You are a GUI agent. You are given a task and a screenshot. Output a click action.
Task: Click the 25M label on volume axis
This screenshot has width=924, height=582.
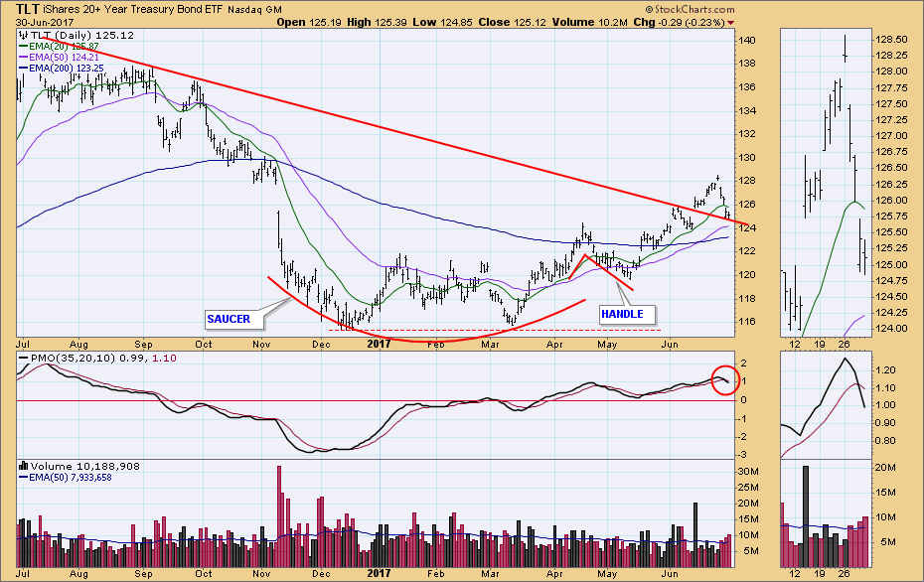click(x=748, y=488)
